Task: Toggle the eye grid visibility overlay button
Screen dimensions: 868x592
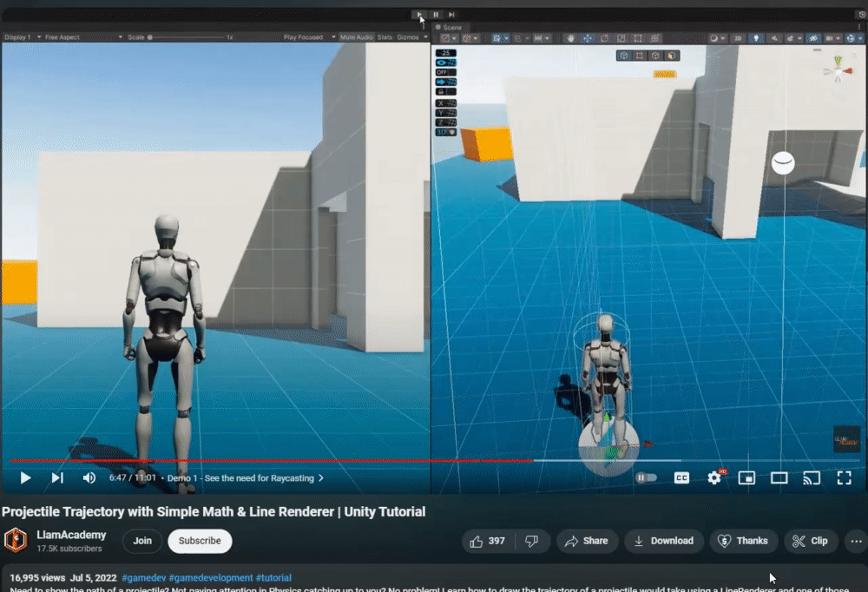Action: [445, 62]
